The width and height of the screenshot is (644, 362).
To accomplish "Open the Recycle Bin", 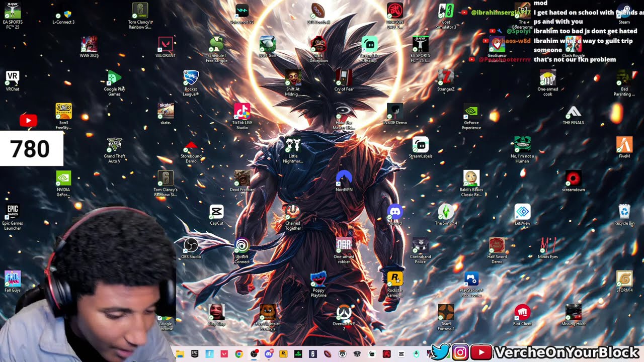I will (x=624, y=215).
